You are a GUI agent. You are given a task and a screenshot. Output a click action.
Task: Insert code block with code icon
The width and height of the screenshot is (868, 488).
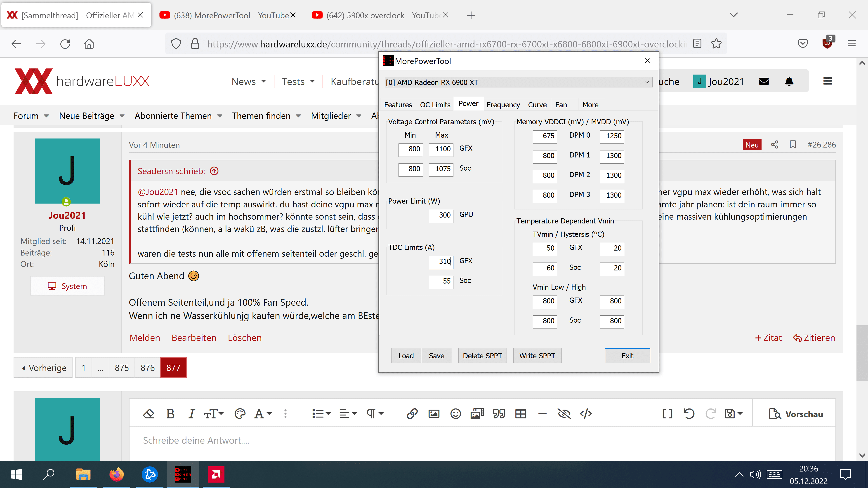click(x=586, y=414)
